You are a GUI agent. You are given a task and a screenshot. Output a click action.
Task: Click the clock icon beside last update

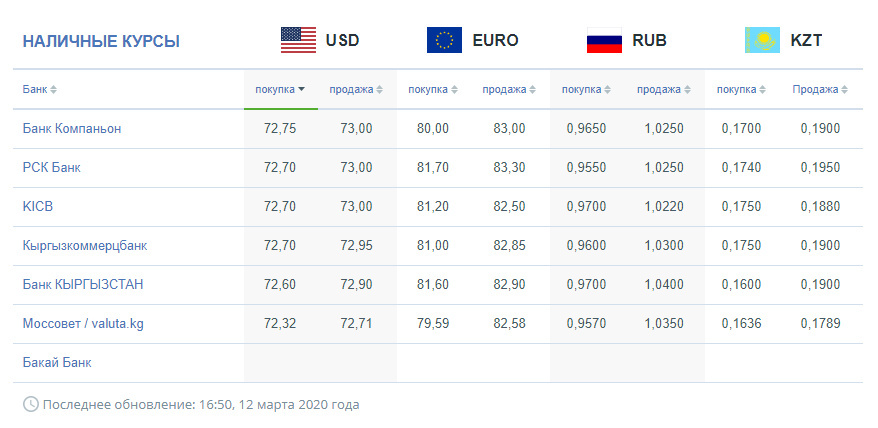[31, 405]
